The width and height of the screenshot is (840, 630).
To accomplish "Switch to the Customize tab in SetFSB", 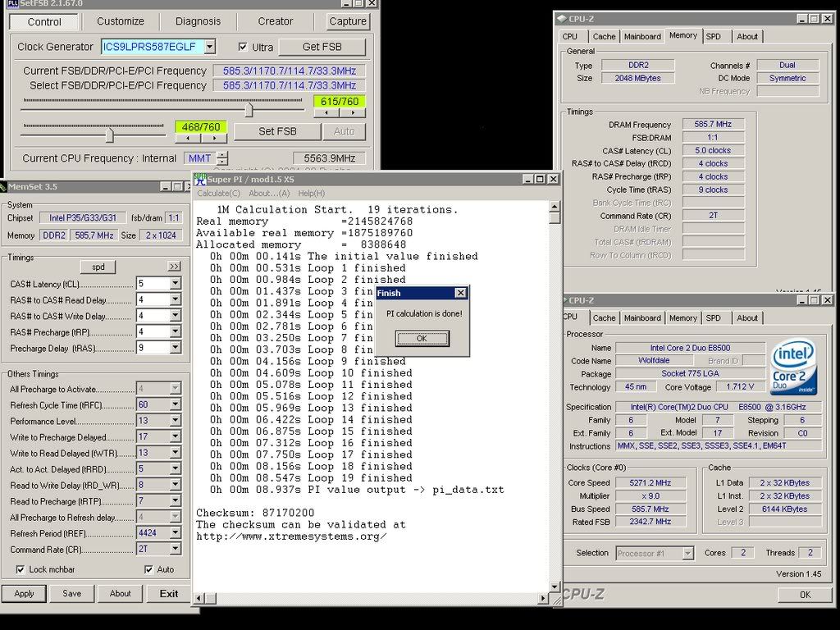I will [x=121, y=21].
